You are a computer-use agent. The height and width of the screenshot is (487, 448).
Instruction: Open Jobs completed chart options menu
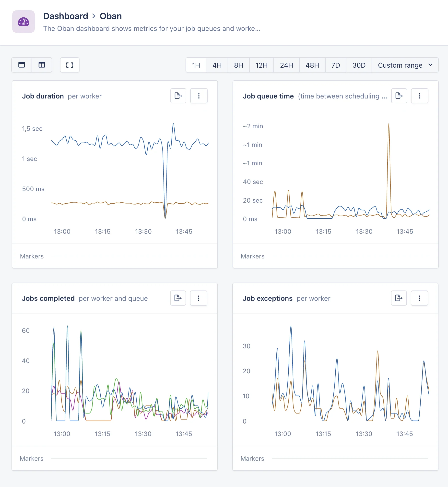click(199, 298)
